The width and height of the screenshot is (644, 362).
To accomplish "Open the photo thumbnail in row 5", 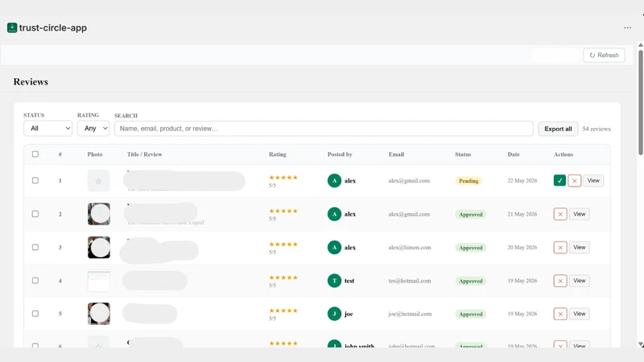I will click(x=98, y=314).
